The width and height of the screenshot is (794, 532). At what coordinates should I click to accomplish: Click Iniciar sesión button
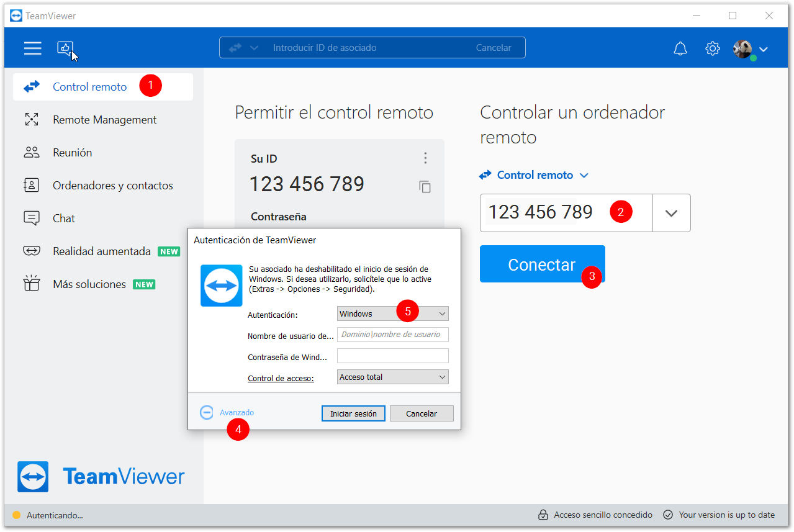(353, 413)
